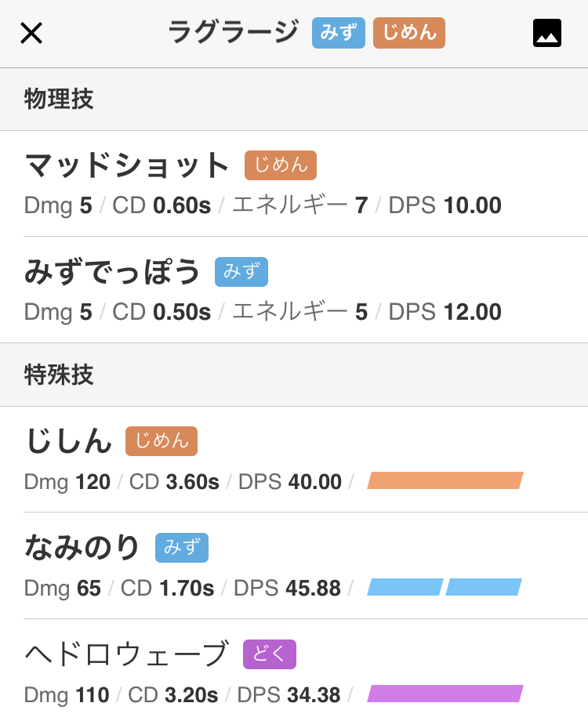
Task: Tap じめん badge beside マッドショット
Action: 281,165
